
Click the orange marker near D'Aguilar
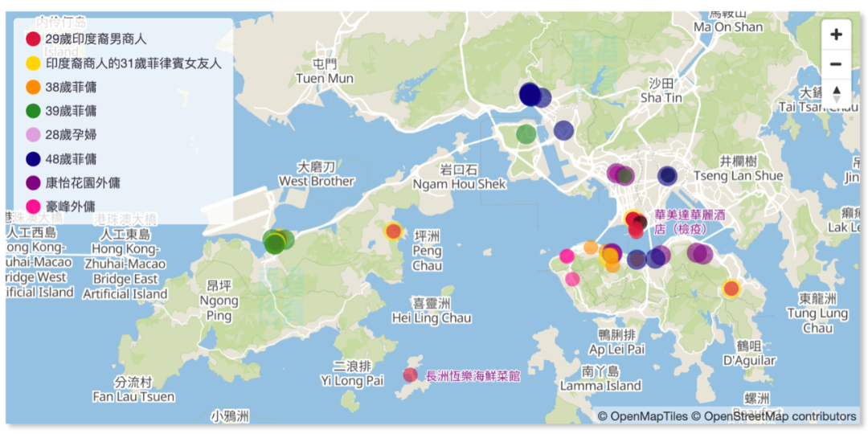pos(731,289)
